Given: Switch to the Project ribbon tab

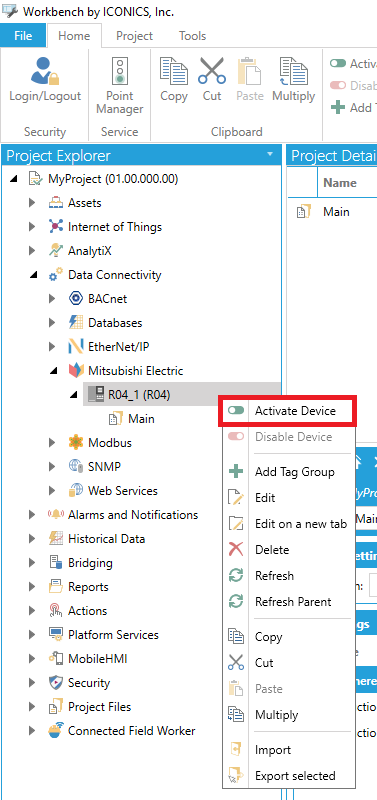Looking at the screenshot, I should [134, 36].
